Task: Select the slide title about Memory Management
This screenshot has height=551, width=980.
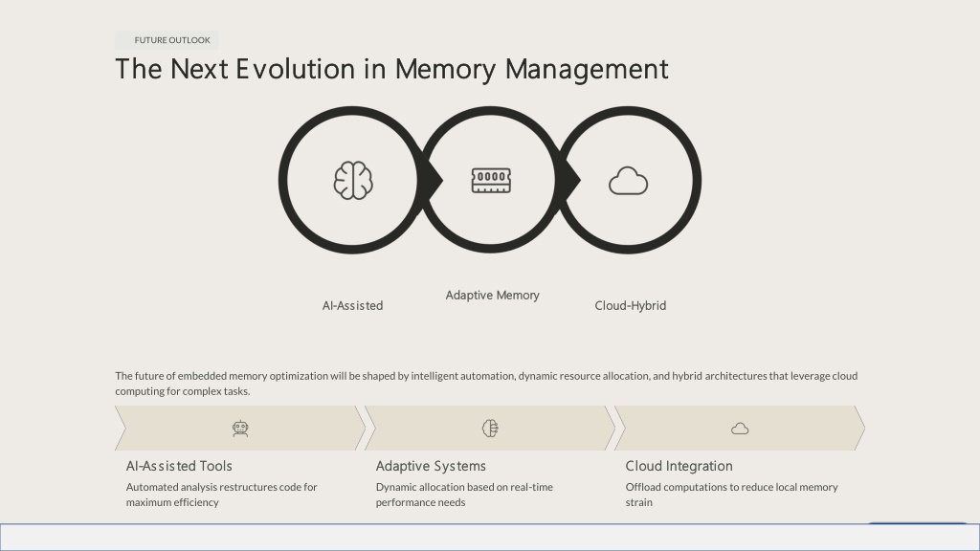Action: [391, 69]
